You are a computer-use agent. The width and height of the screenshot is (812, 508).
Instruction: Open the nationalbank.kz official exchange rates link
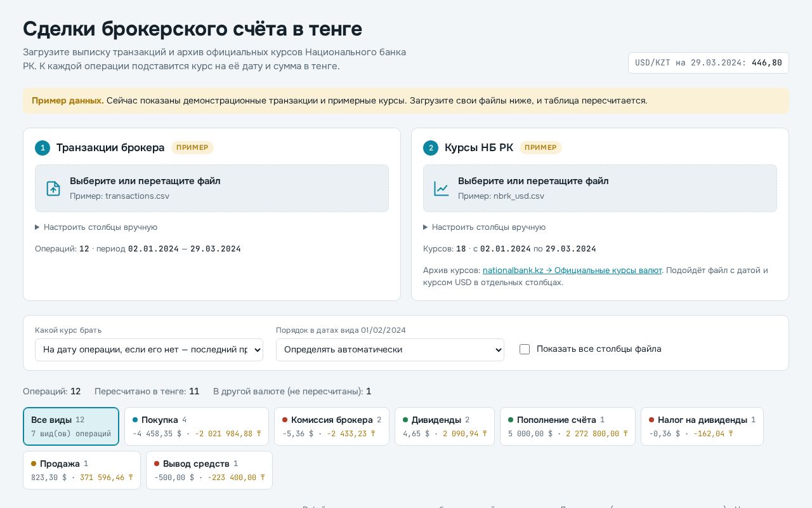tap(572, 271)
